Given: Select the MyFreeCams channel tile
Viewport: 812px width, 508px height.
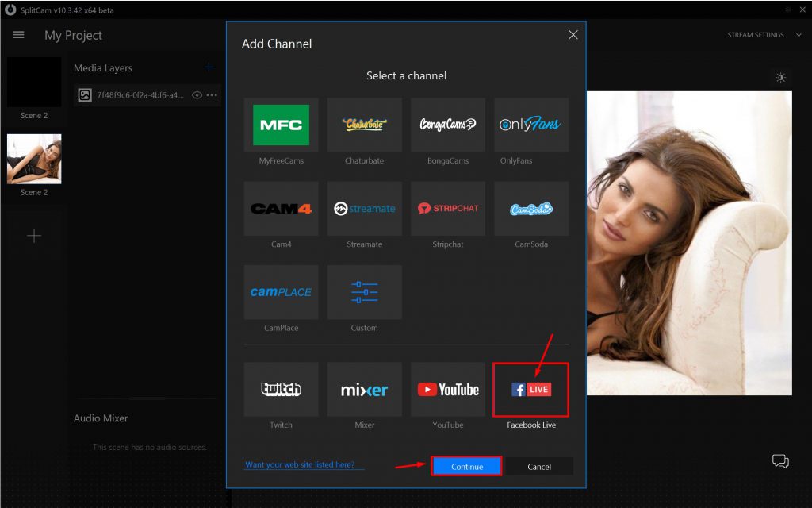Looking at the screenshot, I should click(x=282, y=125).
